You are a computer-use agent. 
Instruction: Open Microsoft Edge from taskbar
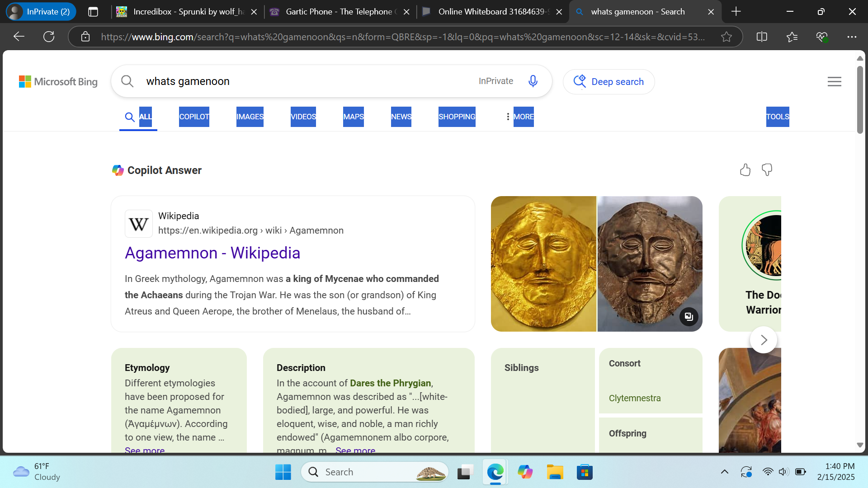coord(495,472)
